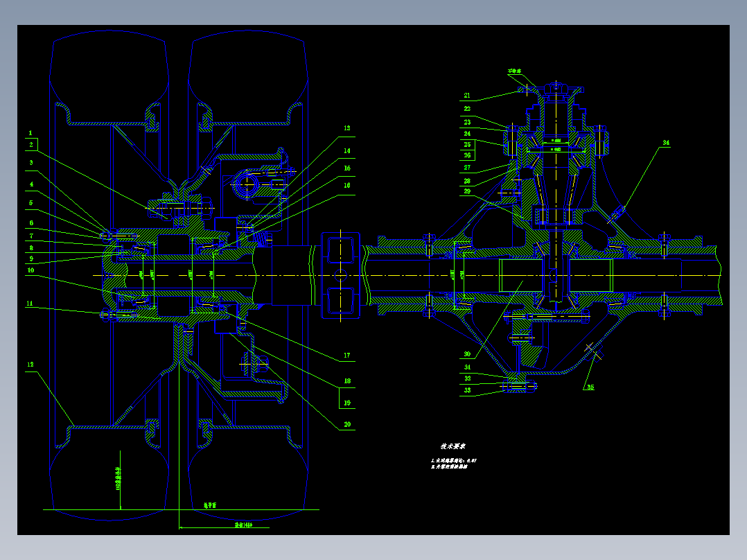
Task: Select part callout number 32
Action: point(467,378)
